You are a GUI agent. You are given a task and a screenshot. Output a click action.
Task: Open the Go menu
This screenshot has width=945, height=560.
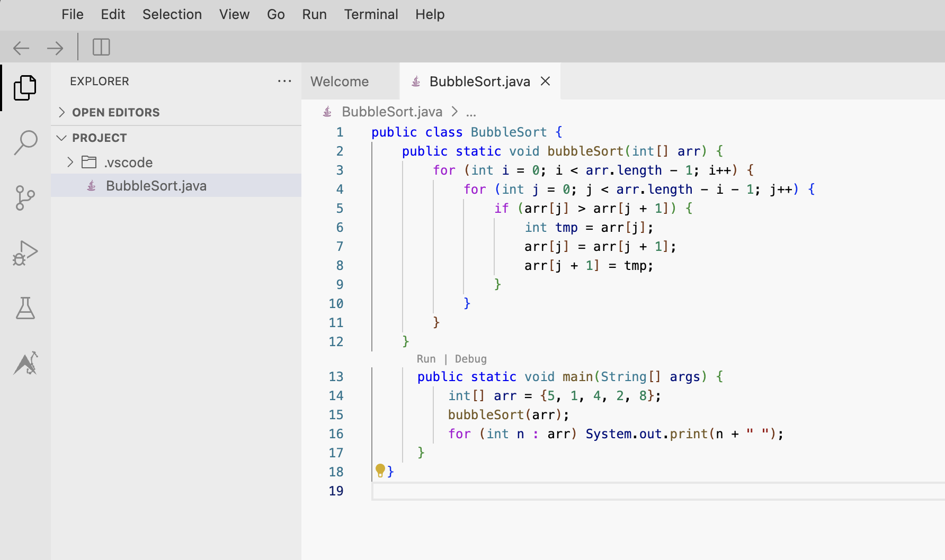point(276,14)
